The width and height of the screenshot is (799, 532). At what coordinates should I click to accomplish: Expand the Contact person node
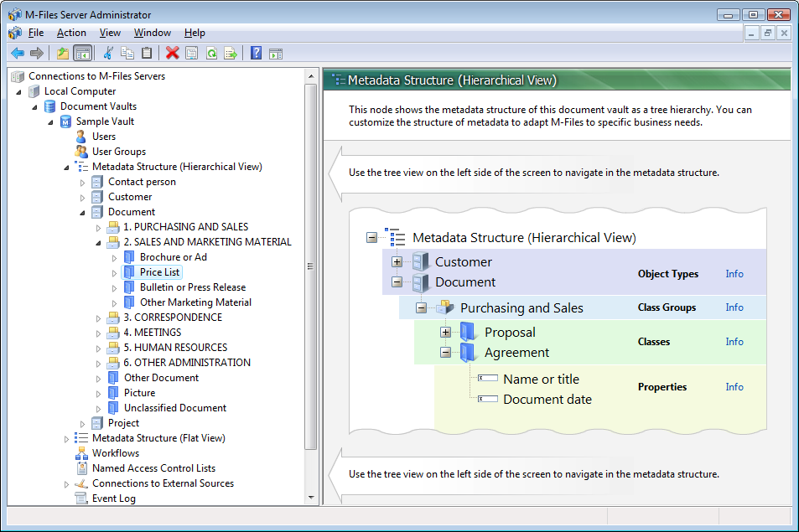pos(82,183)
